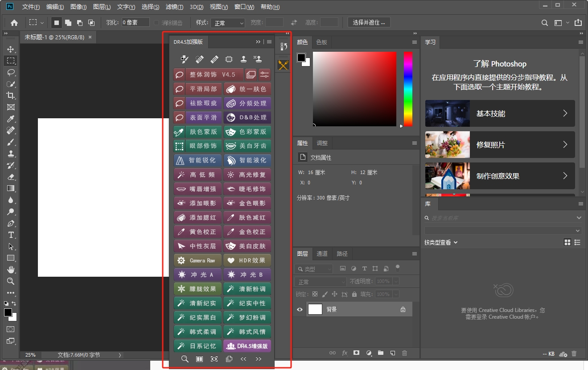Toggle the preview eye icon at the DR4.5 panel bottom
588x370 pixels.
point(214,358)
